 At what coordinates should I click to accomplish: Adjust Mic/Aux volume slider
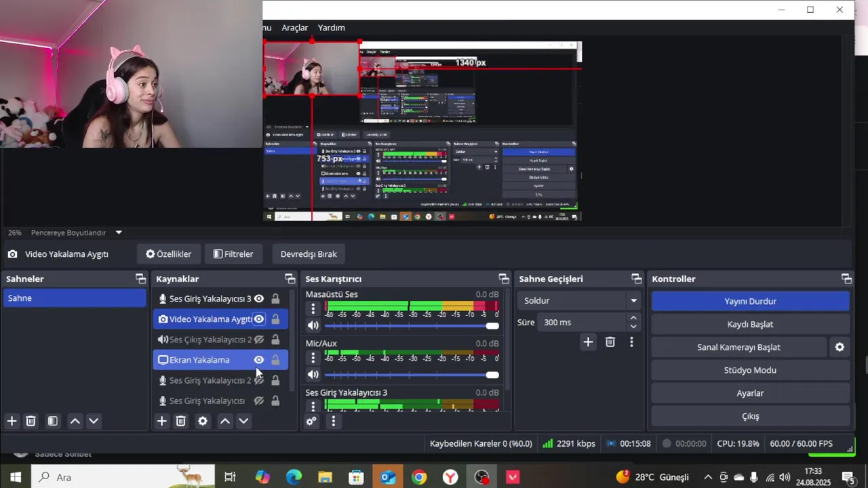[412, 375]
